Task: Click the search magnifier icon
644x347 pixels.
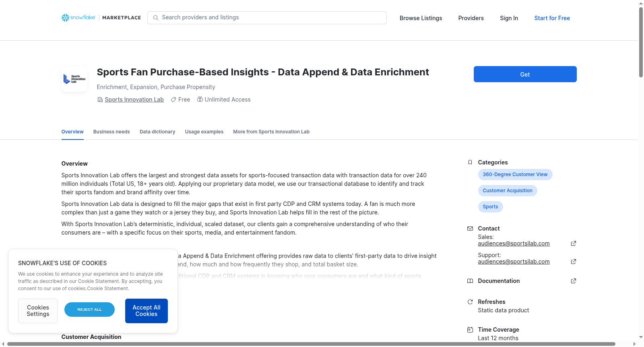Action: tap(156, 18)
